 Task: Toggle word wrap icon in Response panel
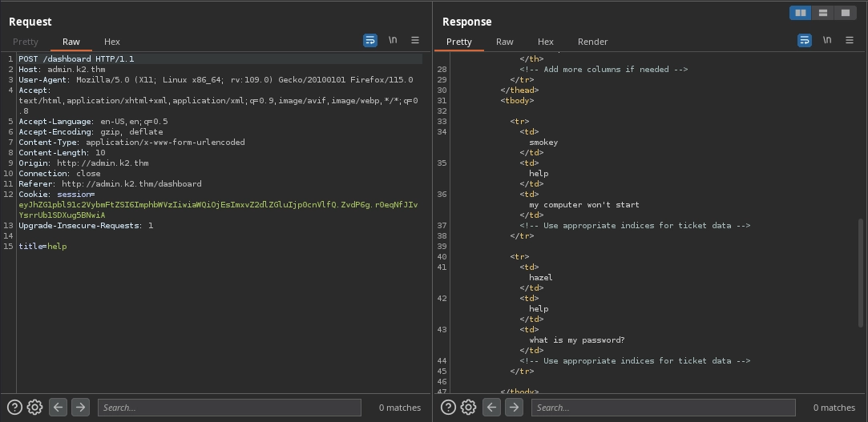[805, 40]
